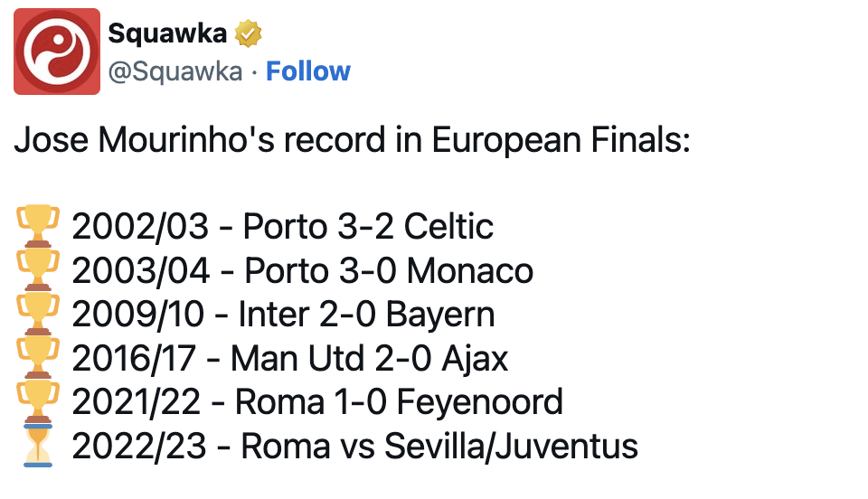Click the 2003/04 trophy emoji
This screenshot has height=499, width=868.
click(x=38, y=270)
